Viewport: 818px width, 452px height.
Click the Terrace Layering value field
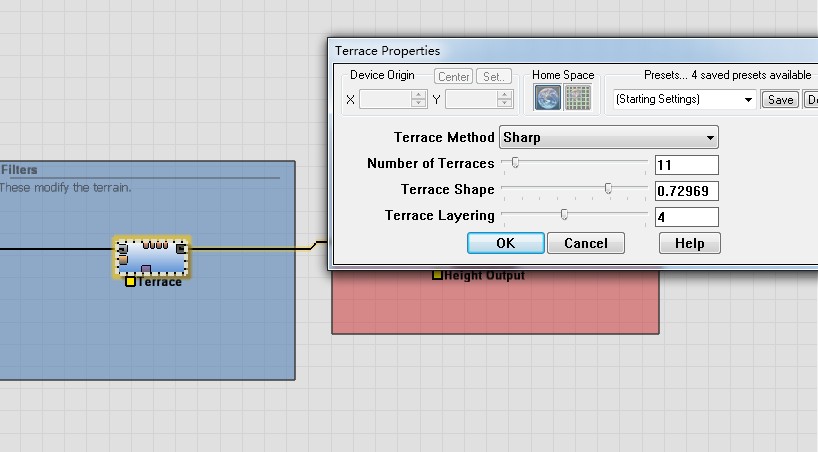click(687, 217)
